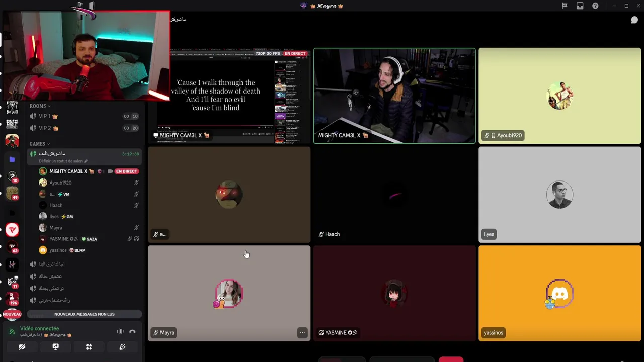Join the VIP 2 voice channel
Viewport: 644px width, 362px height.
click(x=84, y=128)
